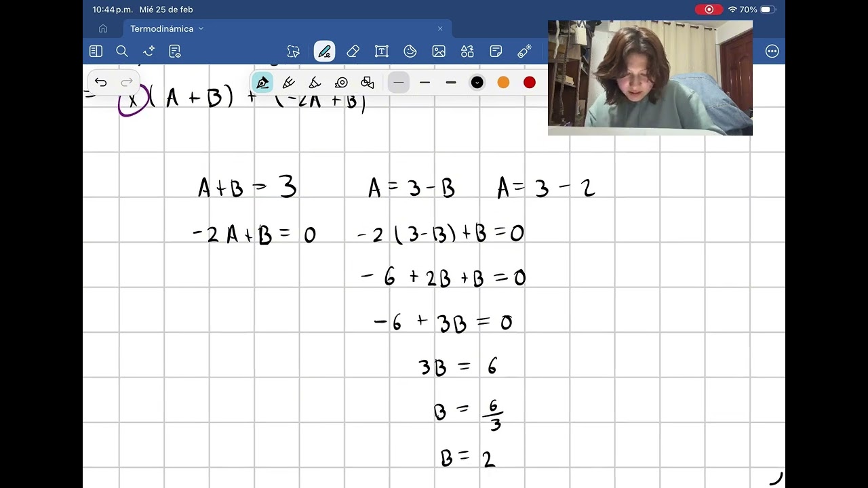Open the Stickers tool
Screen dimensions: 868x488
[x=410, y=52]
